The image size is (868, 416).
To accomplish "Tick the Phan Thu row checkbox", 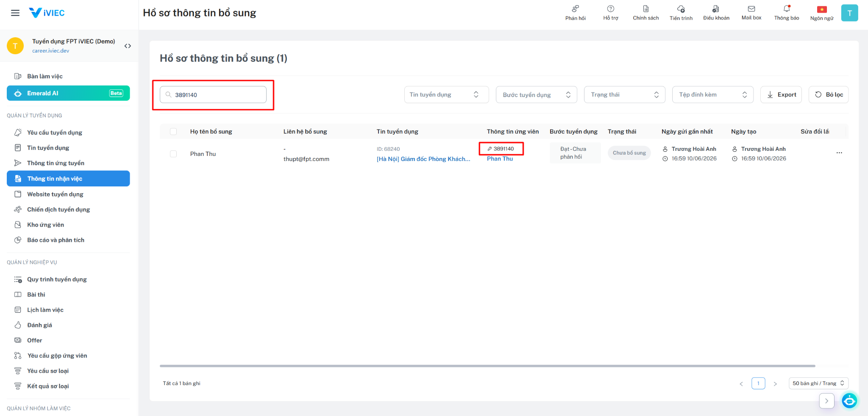I will (173, 154).
